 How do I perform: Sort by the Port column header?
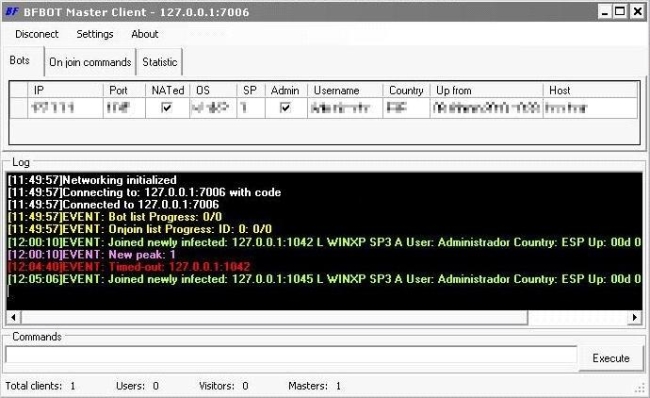point(124,90)
